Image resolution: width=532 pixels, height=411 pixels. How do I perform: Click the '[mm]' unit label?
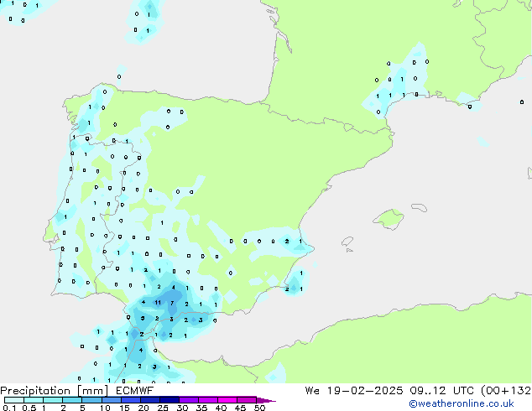coord(92,391)
